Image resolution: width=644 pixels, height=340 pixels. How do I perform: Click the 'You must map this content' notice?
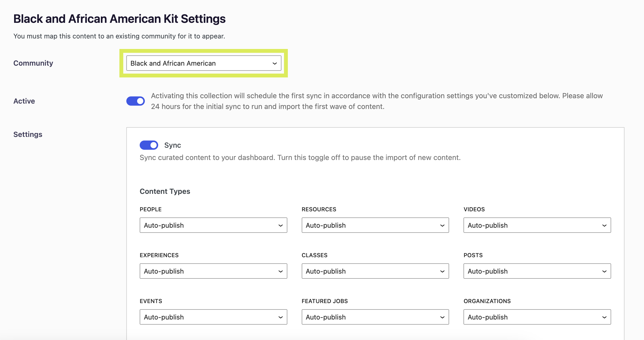[x=119, y=36]
